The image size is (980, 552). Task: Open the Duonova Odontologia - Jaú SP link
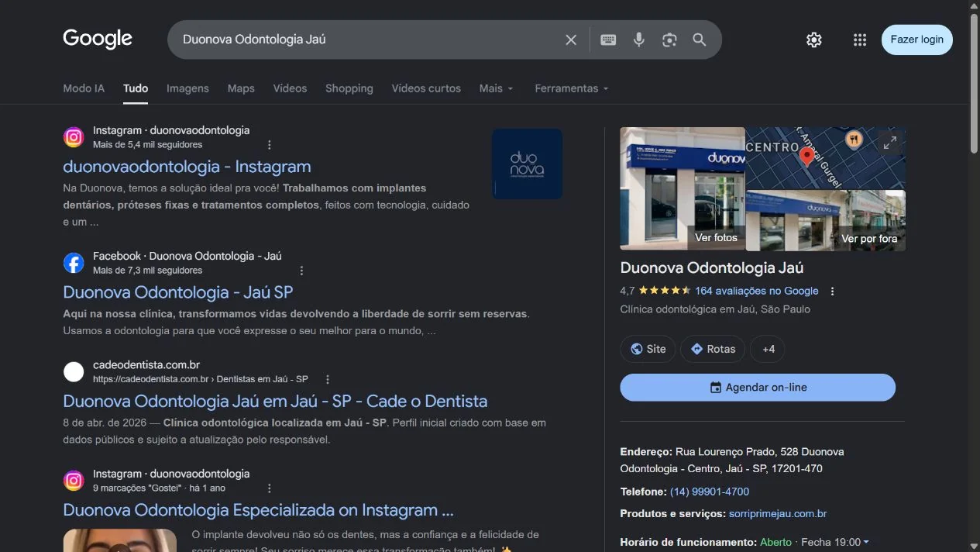pos(178,292)
